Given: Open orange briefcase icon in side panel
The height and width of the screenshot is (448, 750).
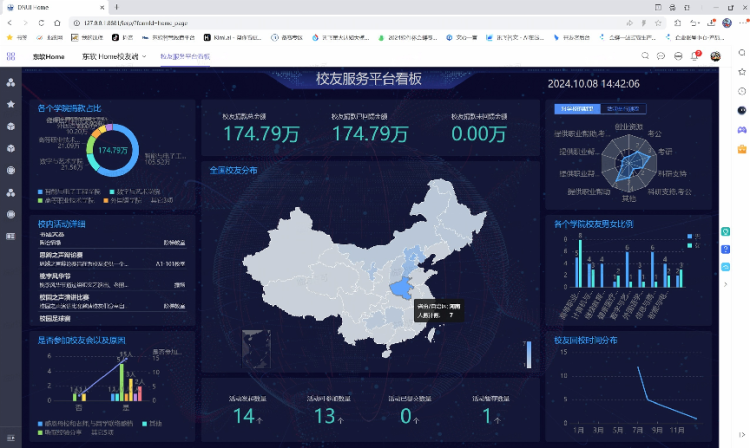Looking at the screenshot, I should 742,149.
